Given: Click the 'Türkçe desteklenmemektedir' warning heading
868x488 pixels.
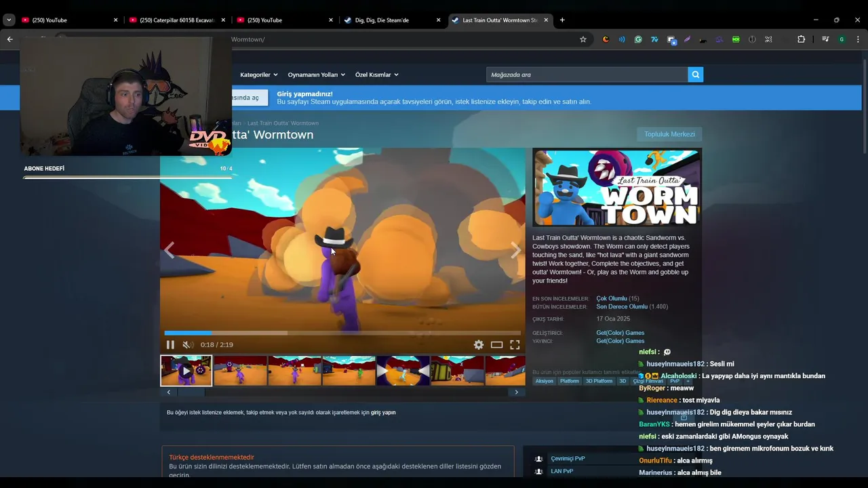Looking at the screenshot, I should click(x=212, y=457).
